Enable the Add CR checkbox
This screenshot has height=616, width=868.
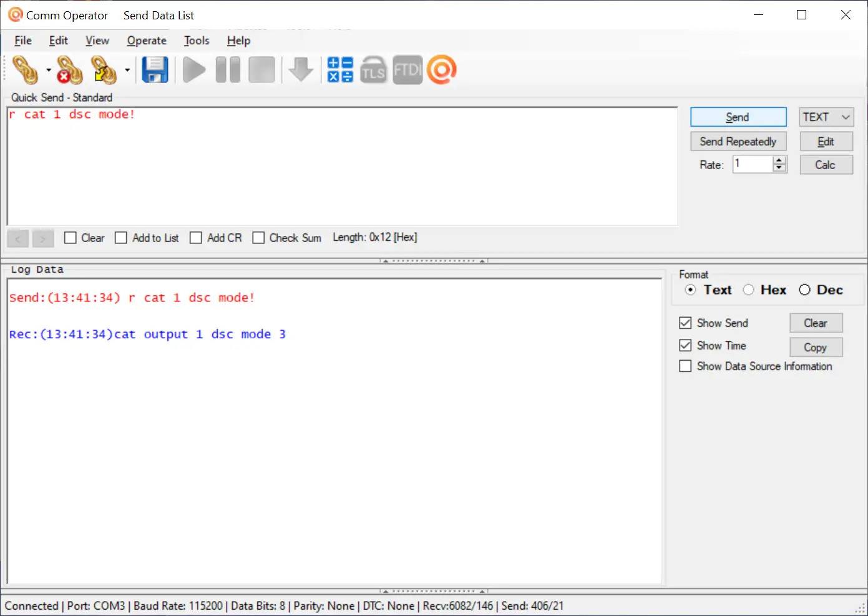[x=196, y=238]
